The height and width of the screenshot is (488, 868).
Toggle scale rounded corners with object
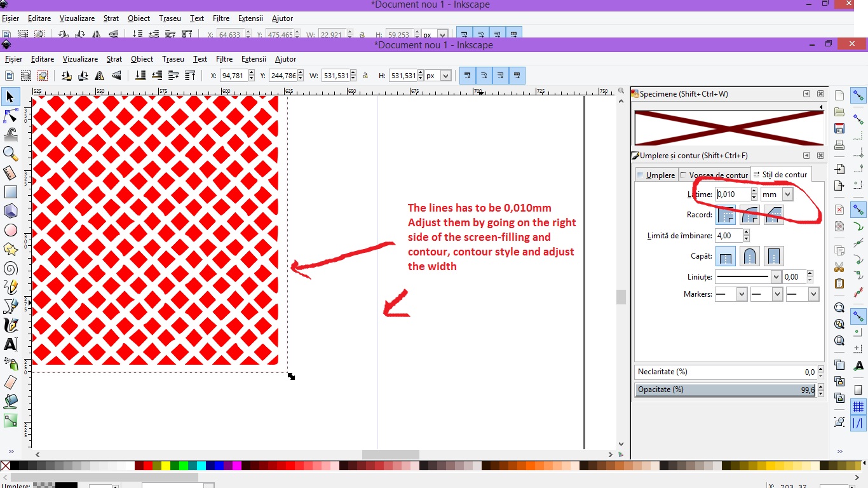484,76
